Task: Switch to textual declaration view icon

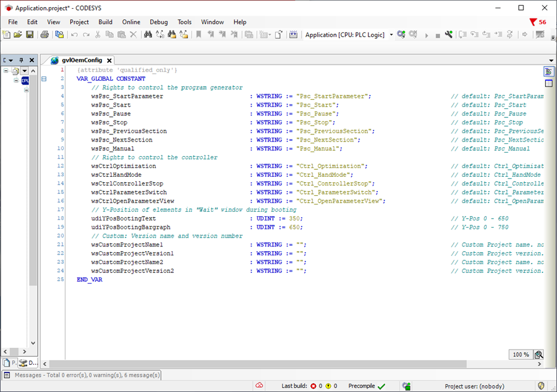Action: [x=549, y=71]
